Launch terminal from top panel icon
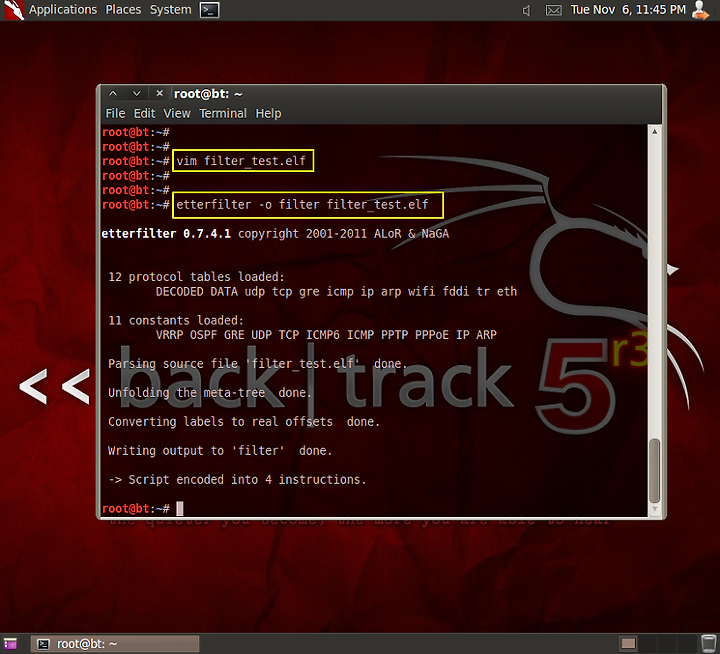This screenshot has height=654, width=720. (x=209, y=10)
